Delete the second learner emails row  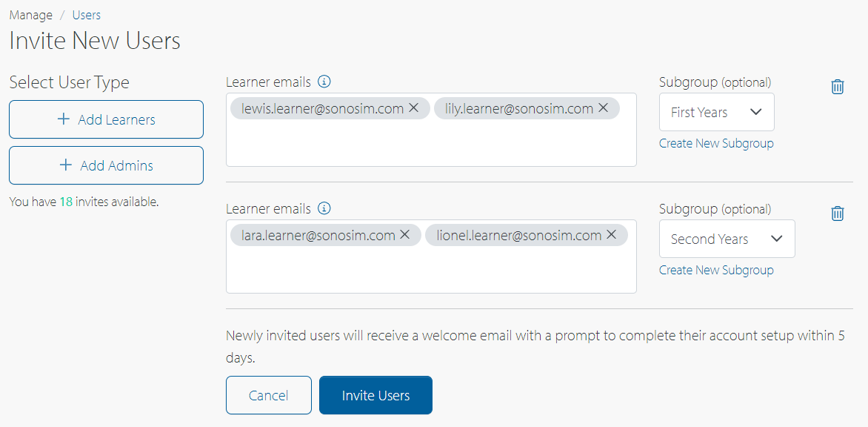[x=838, y=213]
